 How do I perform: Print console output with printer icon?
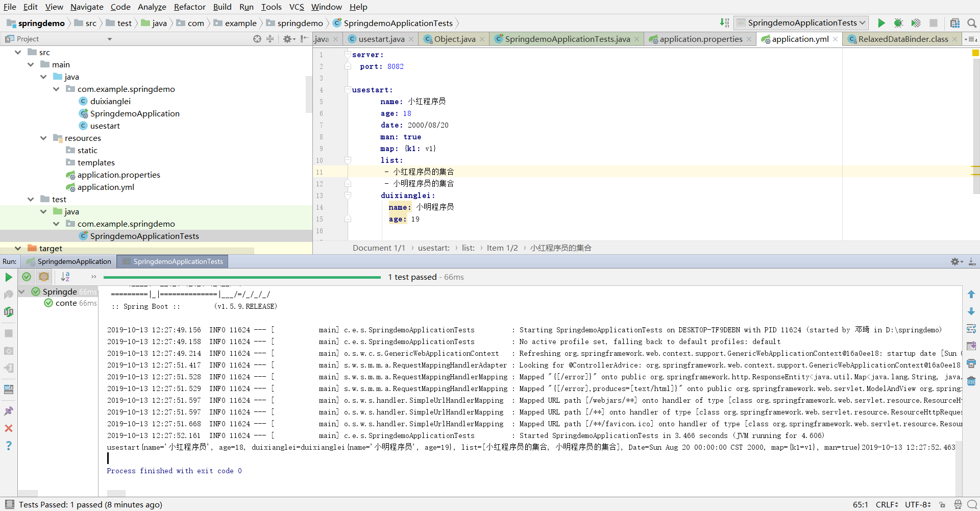point(971,363)
